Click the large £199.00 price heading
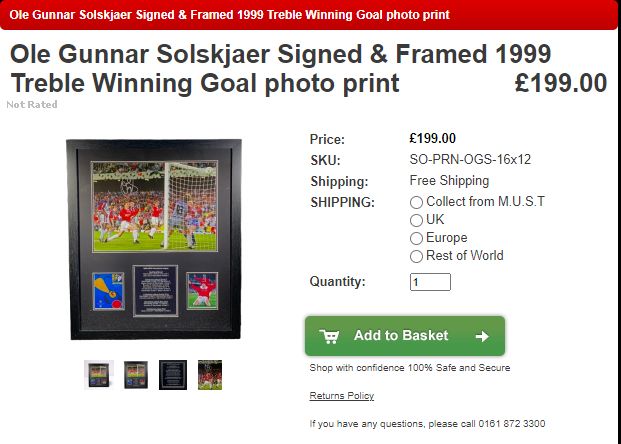 click(x=561, y=83)
